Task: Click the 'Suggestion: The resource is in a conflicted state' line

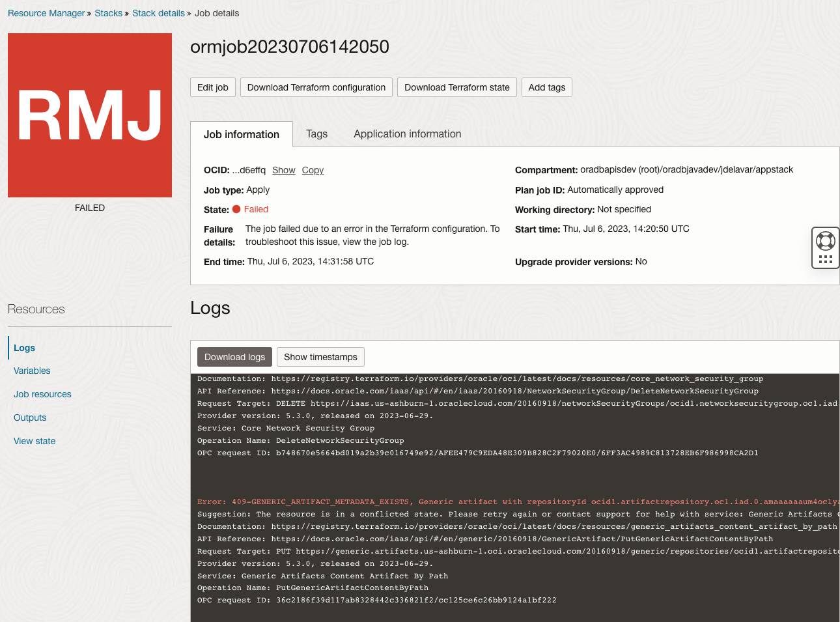Action: 518,514
